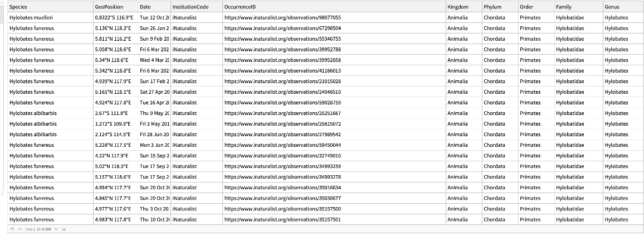Click the rows 1–20 of 204 indicator

point(38,229)
